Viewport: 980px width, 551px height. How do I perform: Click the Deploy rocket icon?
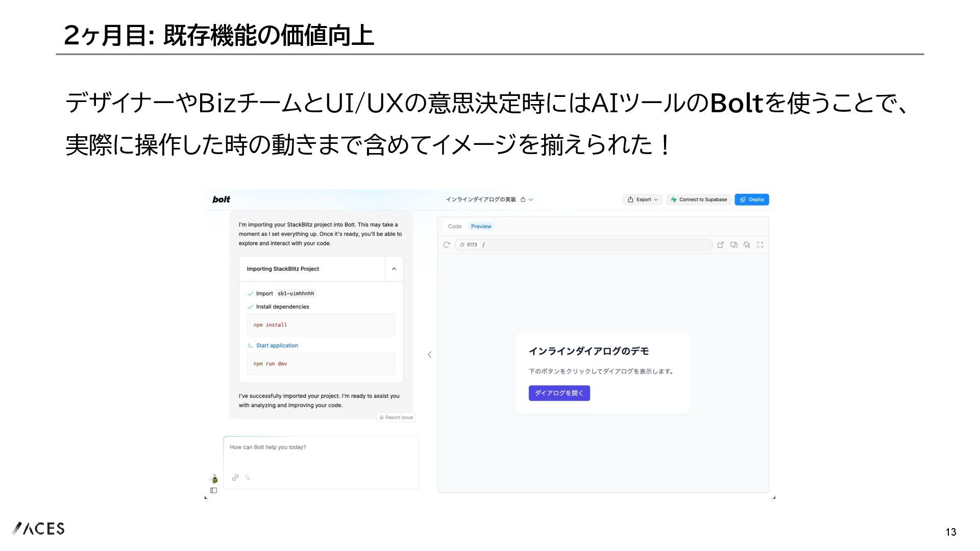(x=743, y=199)
